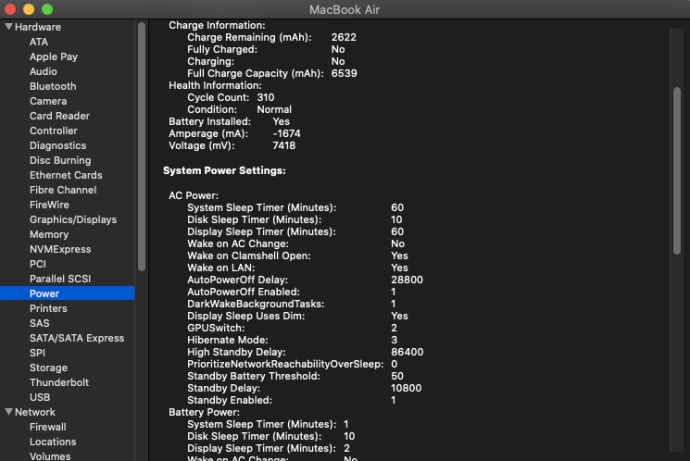Screen dimensions: 690x461
Task: Open Diagnostics in the sidebar
Action: click(x=58, y=146)
